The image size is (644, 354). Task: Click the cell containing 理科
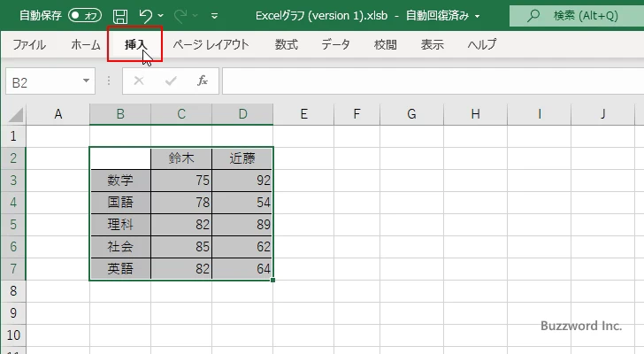pyautogui.click(x=120, y=225)
